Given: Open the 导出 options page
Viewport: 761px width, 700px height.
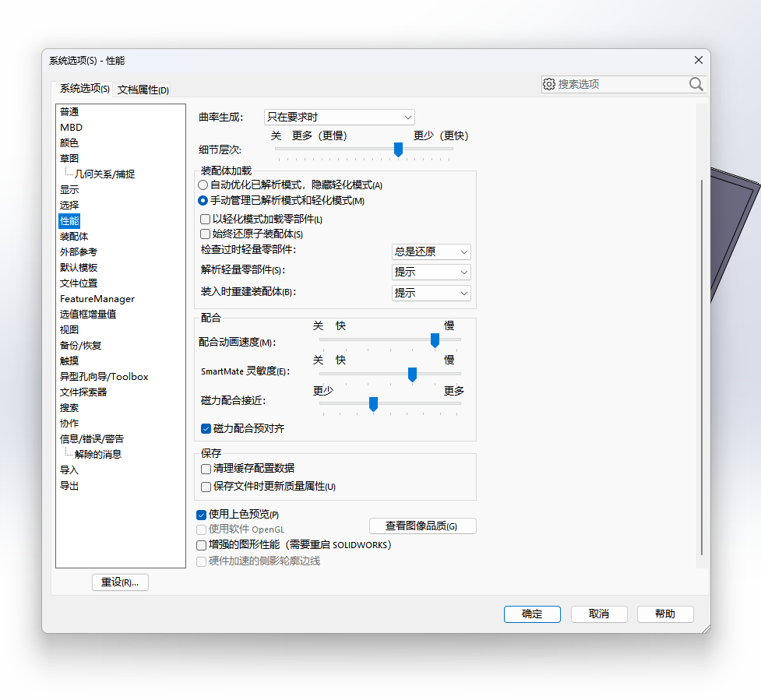Looking at the screenshot, I should click(70, 485).
